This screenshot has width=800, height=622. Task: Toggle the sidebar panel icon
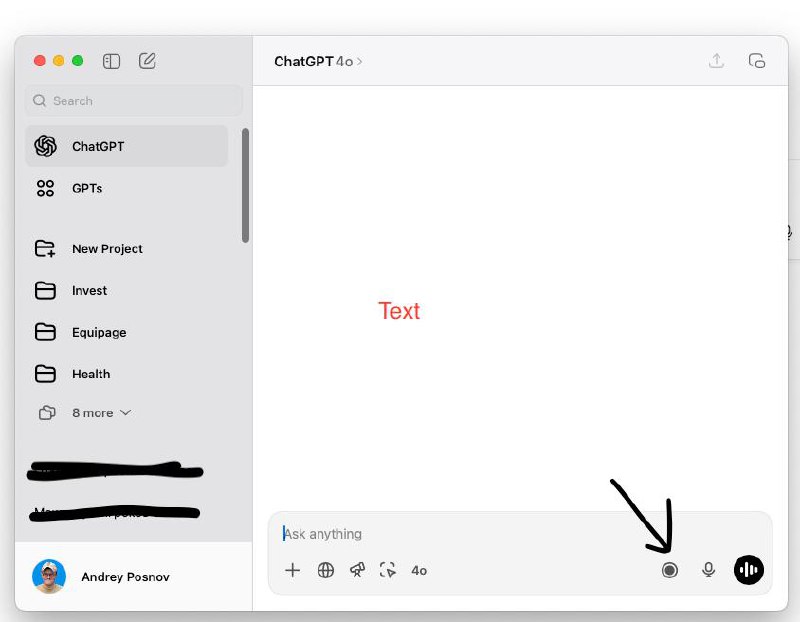pos(112,61)
